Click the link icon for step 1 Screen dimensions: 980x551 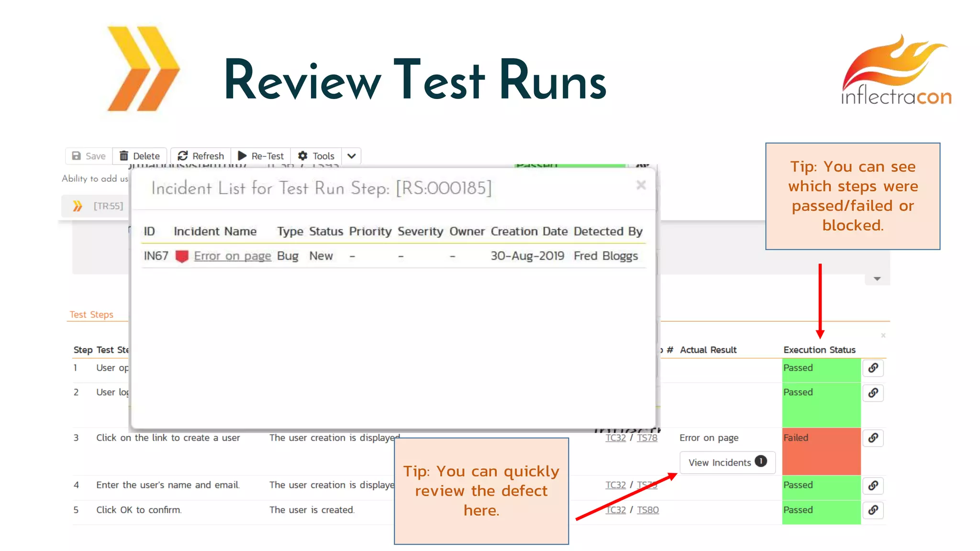point(873,368)
